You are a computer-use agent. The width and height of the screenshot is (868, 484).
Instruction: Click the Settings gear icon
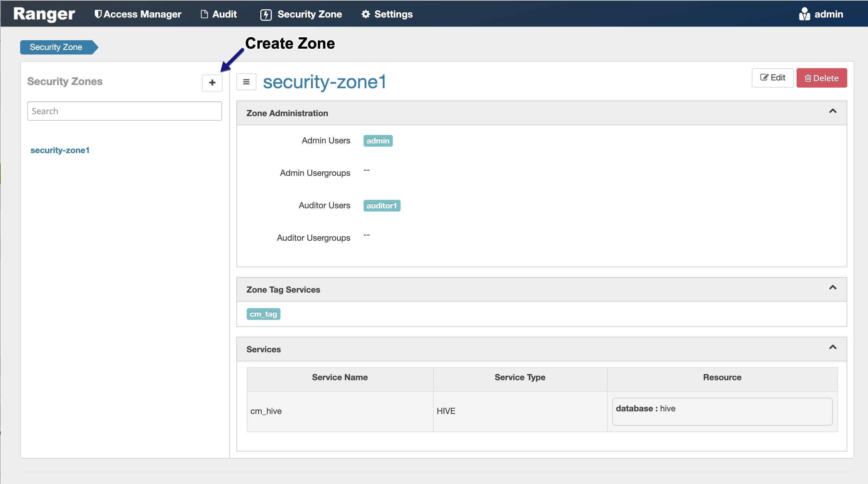pyautogui.click(x=366, y=14)
